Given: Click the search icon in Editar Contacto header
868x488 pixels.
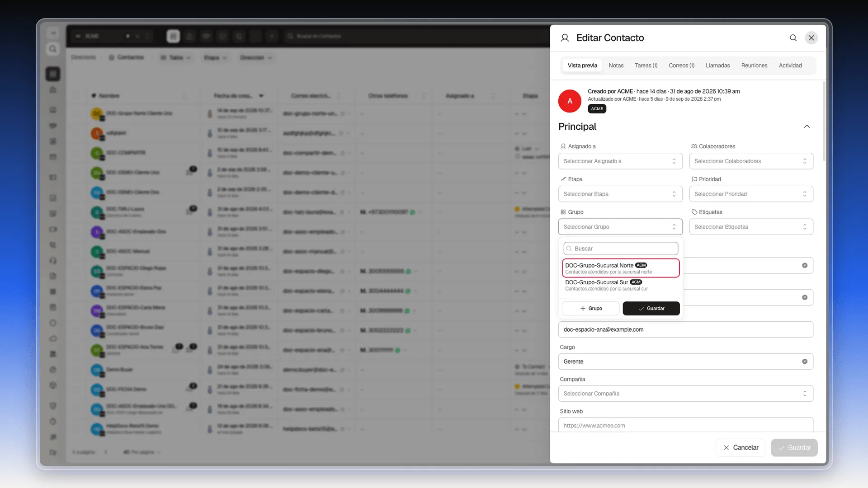Looking at the screenshot, I should (793, 38).
